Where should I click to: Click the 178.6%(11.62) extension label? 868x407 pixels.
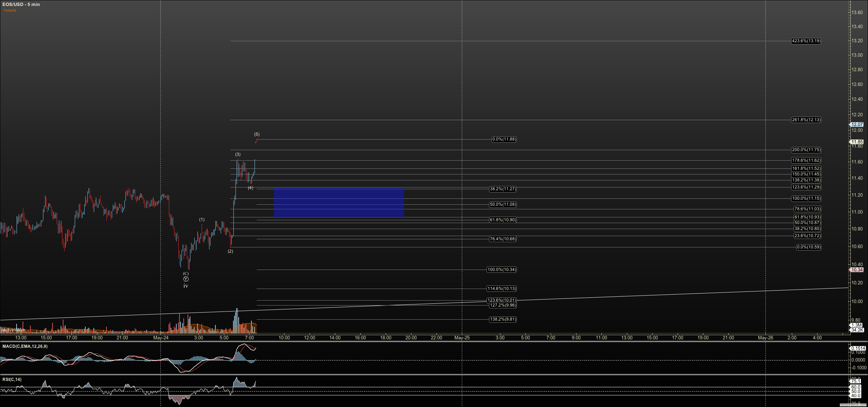[x=806, y=160]
